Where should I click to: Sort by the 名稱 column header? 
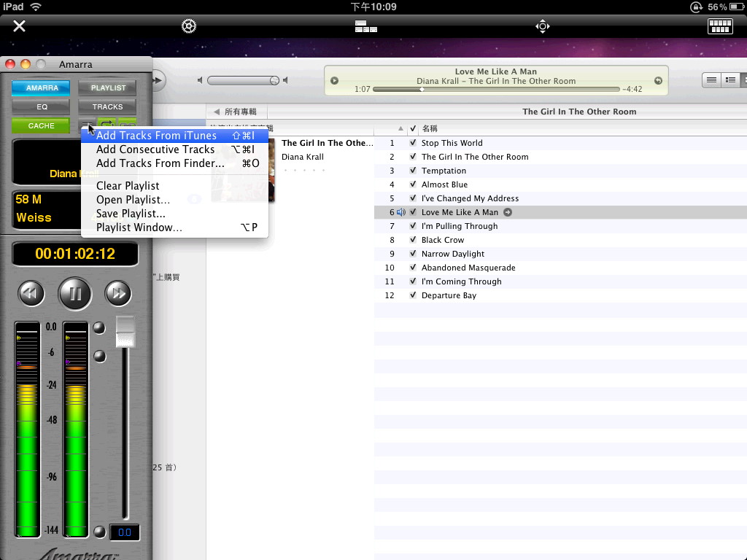click(x=430, y=128)
